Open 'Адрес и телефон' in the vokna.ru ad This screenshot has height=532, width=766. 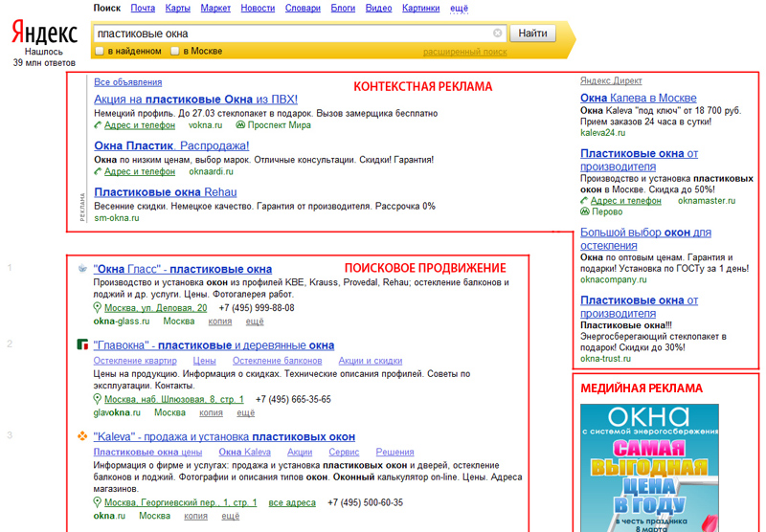tap(140, 125)
